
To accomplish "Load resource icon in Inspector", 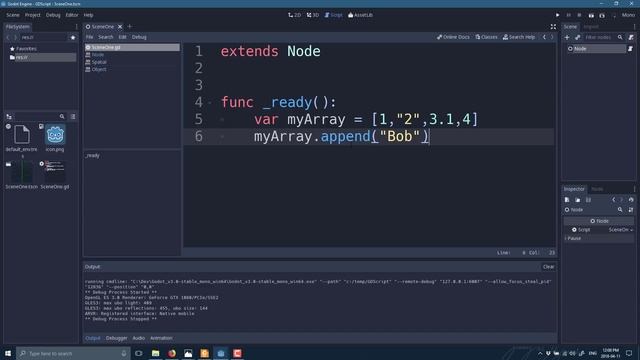I will point(578,200).
